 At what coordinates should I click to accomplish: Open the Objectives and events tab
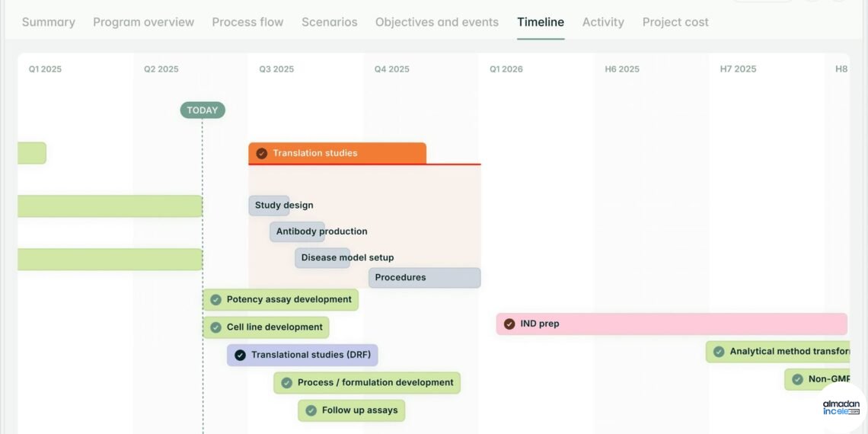(x=437, y=22)
